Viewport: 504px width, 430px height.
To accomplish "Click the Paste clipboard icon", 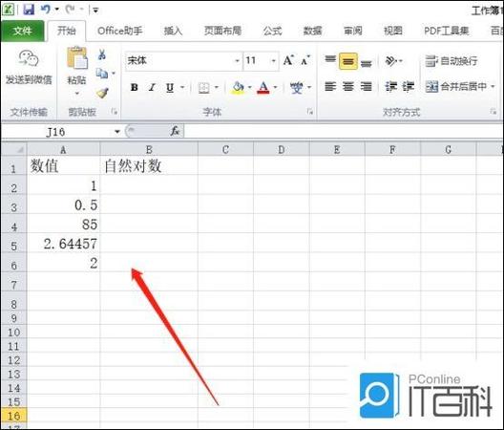I will tap(76, 58).
